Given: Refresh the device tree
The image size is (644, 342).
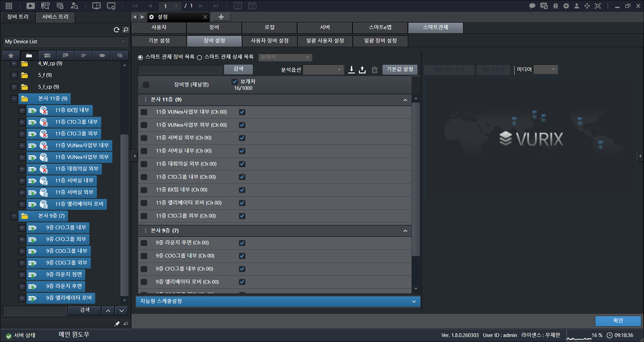Looking at the screenshot, I should (x=116, y=30).
